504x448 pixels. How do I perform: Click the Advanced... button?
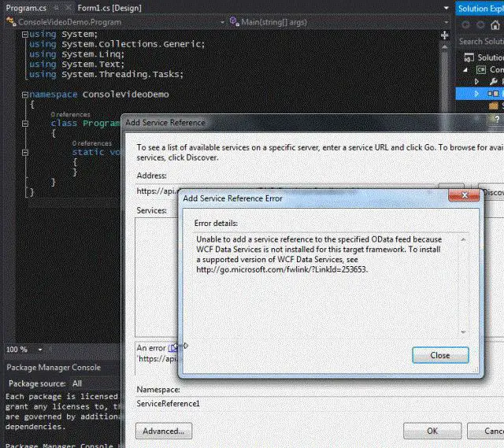pos(164,431)
